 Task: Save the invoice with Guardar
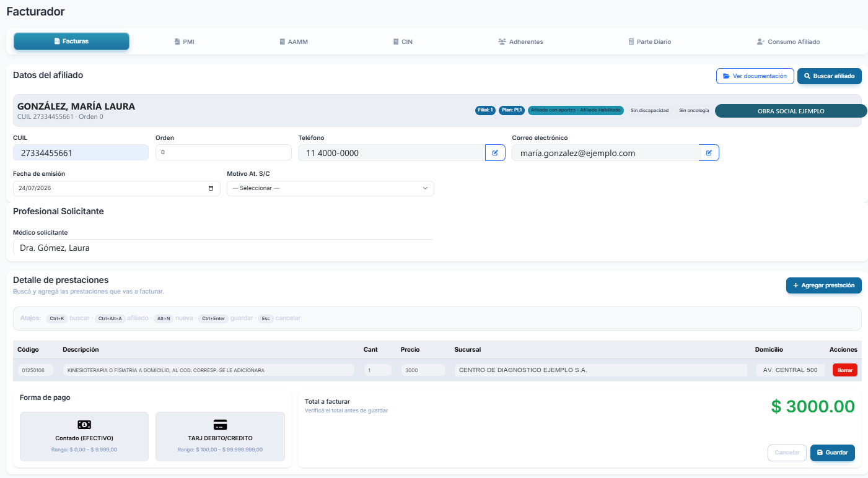click(833, 453)
